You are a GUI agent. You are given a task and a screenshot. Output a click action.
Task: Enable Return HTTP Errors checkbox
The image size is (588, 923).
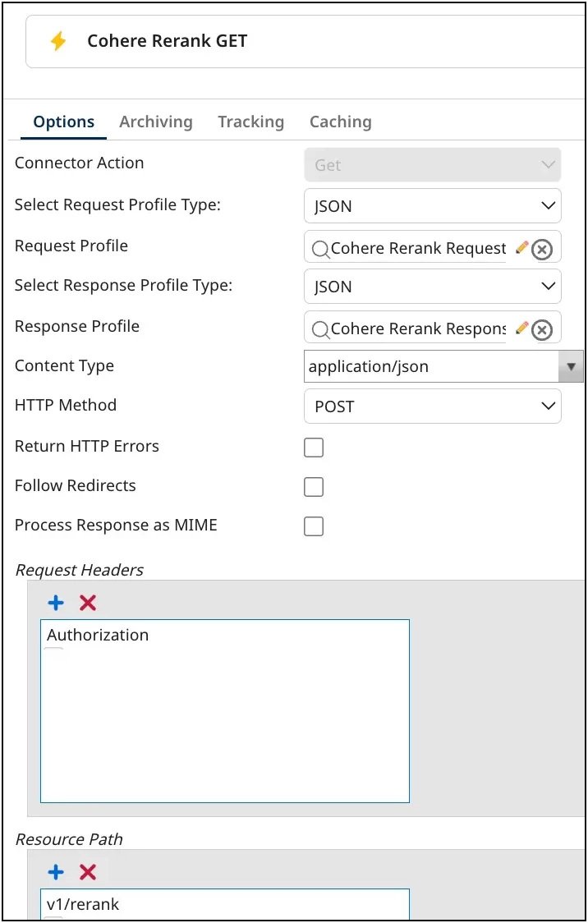click(314, 448)
